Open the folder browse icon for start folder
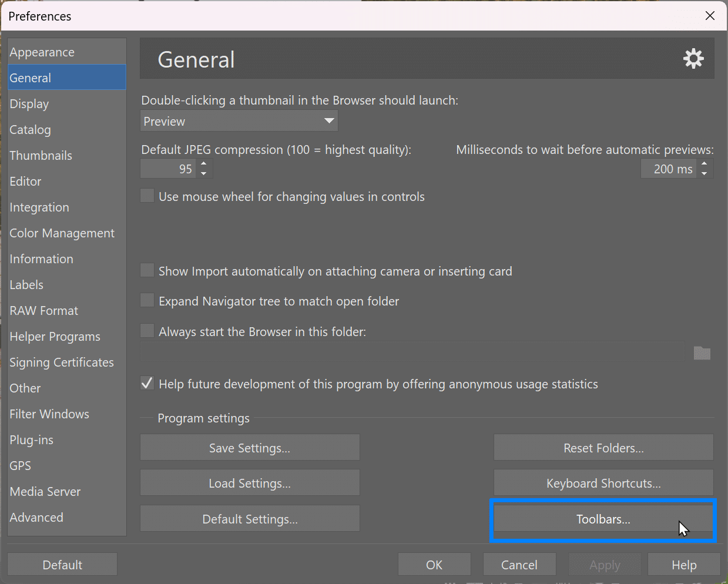The width and height of the screenshot is (728, 584). 702,353
